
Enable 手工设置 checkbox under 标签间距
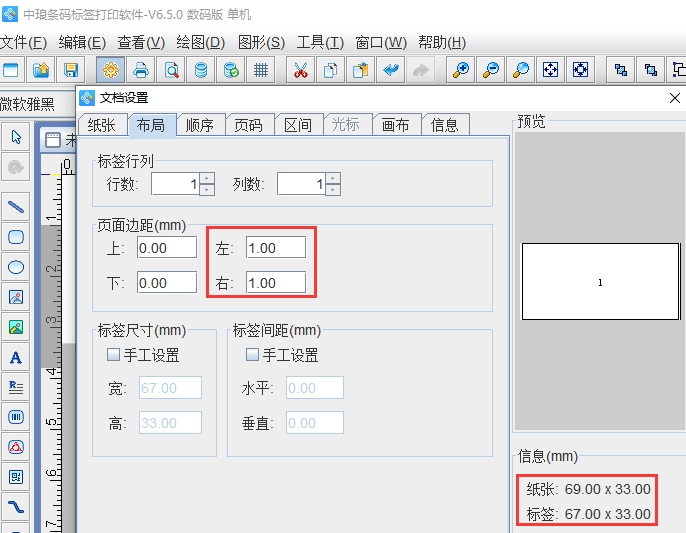252,355
